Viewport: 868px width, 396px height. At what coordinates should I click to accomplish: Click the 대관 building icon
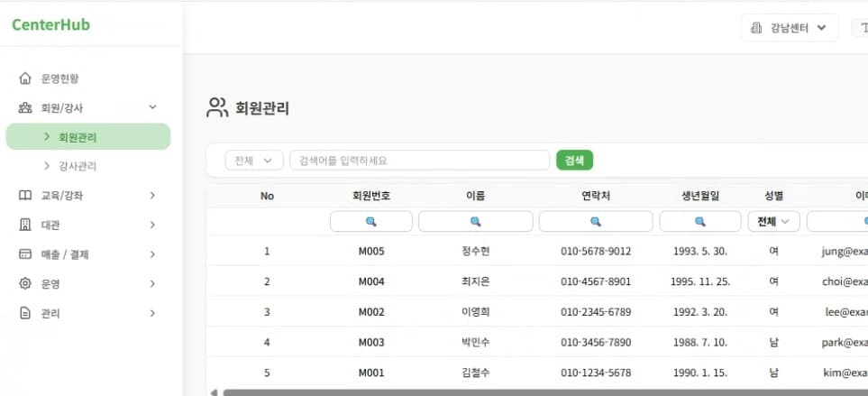click(25, 225)
